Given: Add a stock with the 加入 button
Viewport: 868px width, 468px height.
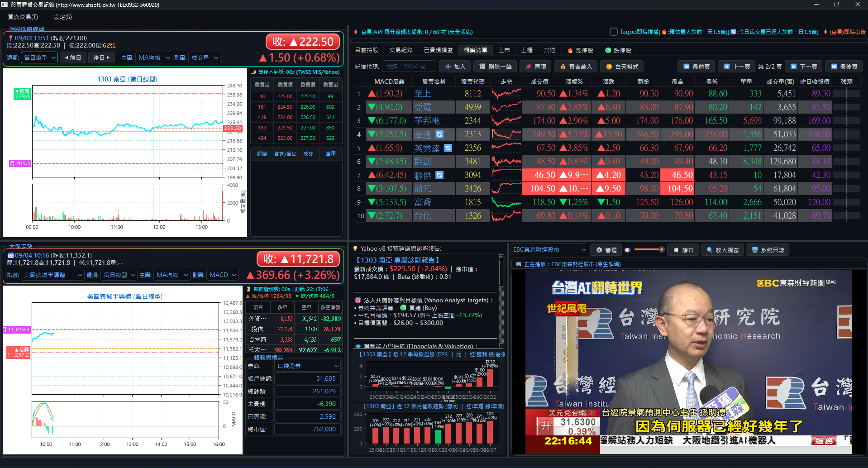Looking at the screenshot, I should (455, 67).
